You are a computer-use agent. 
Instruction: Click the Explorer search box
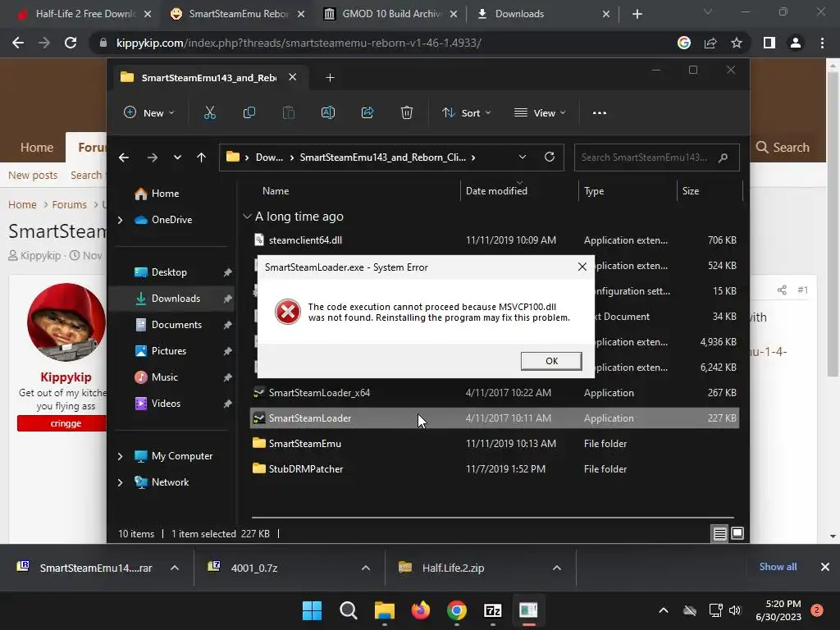coord(656,157)
